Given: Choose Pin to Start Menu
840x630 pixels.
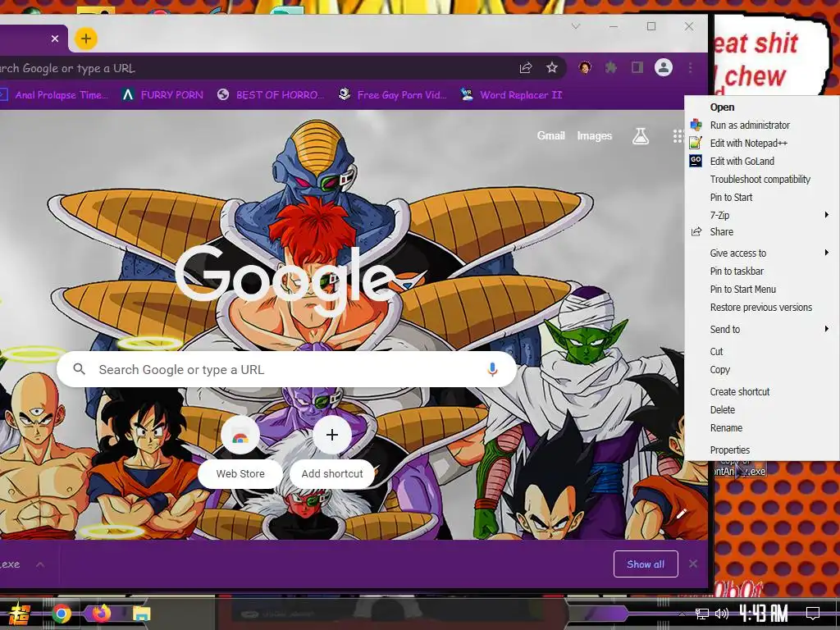Looking at the screenshot, I should pos(762,290).
